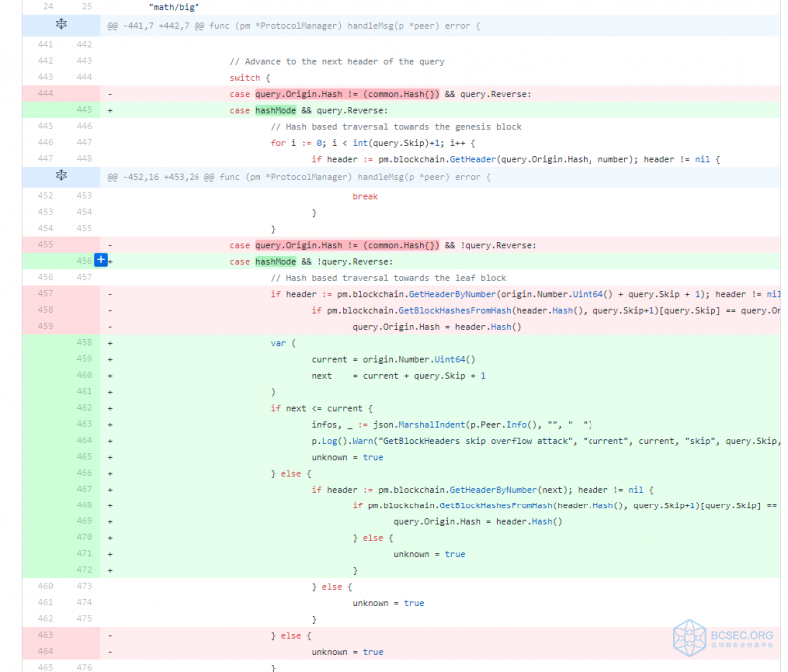
Task: Click added line 'infos, _ := json.MarshalIndent'
Action: click(452, 425)
